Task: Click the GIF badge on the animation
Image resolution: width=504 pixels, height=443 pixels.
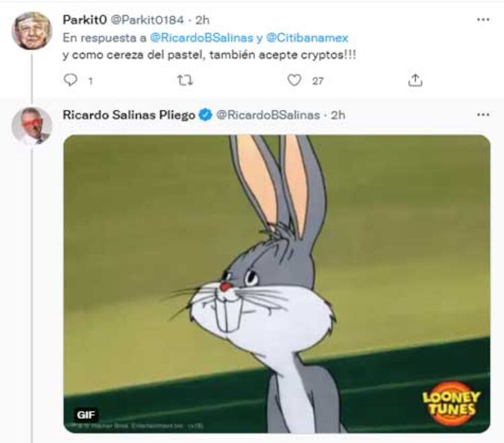Action: click(x=86, y=415)
